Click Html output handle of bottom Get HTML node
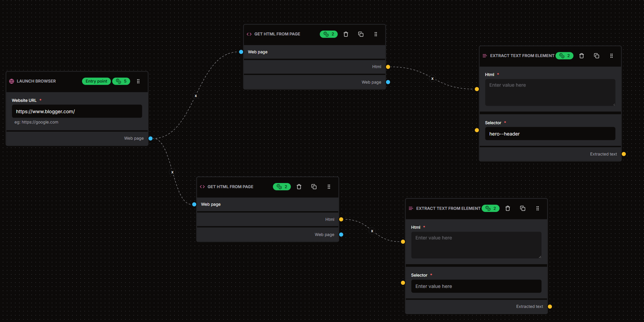The height and width of the screenshot is (322, 644). [x=341, y=219]
